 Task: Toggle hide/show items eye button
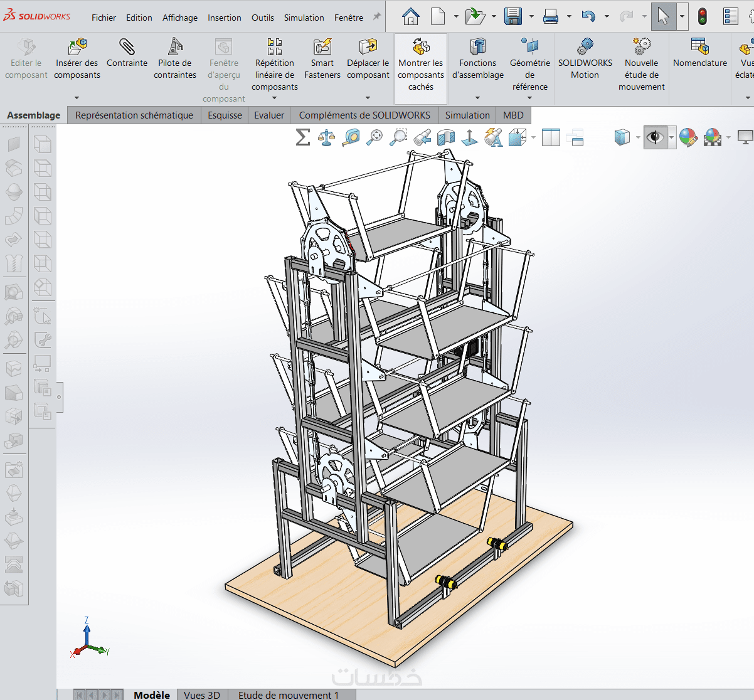pos(656,137)
